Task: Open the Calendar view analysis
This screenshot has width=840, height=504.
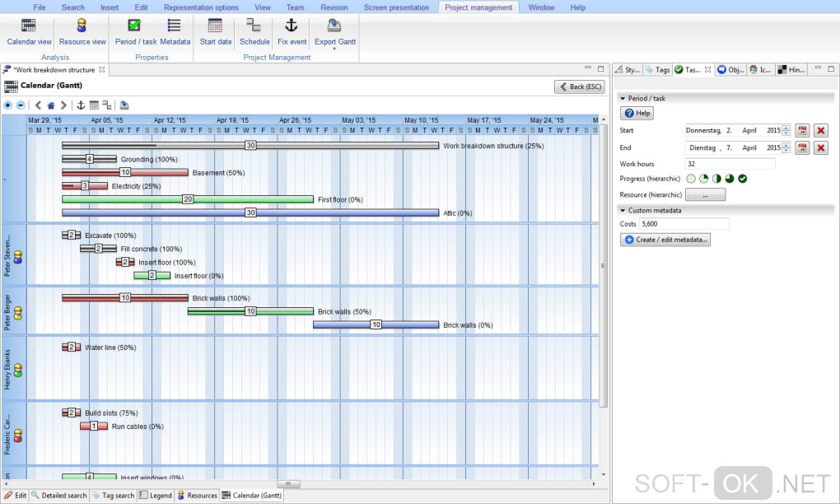Action: (29, 32)
